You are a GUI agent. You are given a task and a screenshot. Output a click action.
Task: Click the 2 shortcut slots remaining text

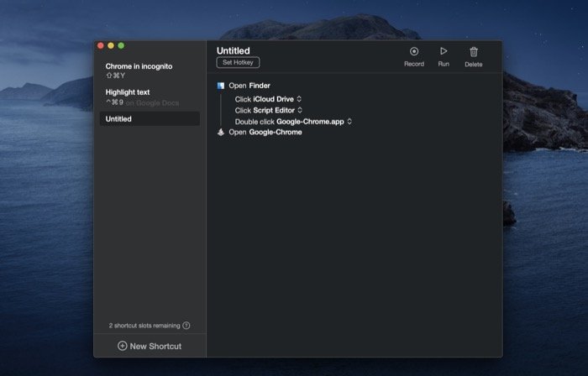click(x=144, y=326)
